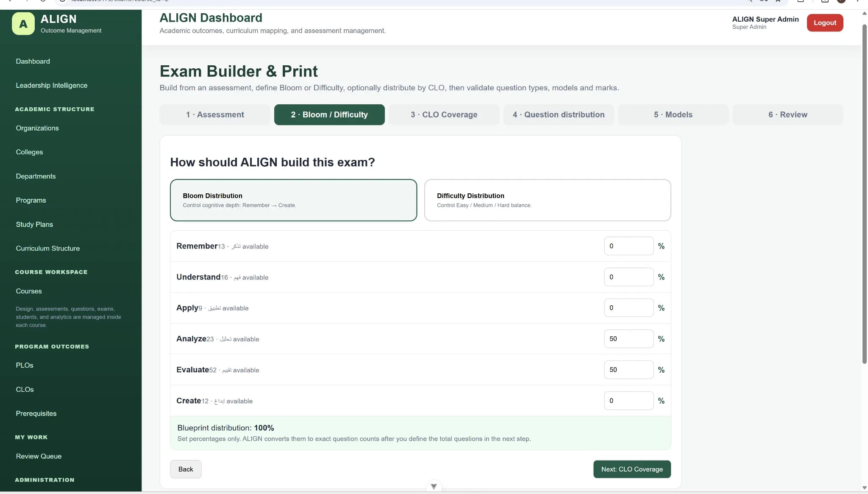Open Programs sidebar link

(31, 200)
